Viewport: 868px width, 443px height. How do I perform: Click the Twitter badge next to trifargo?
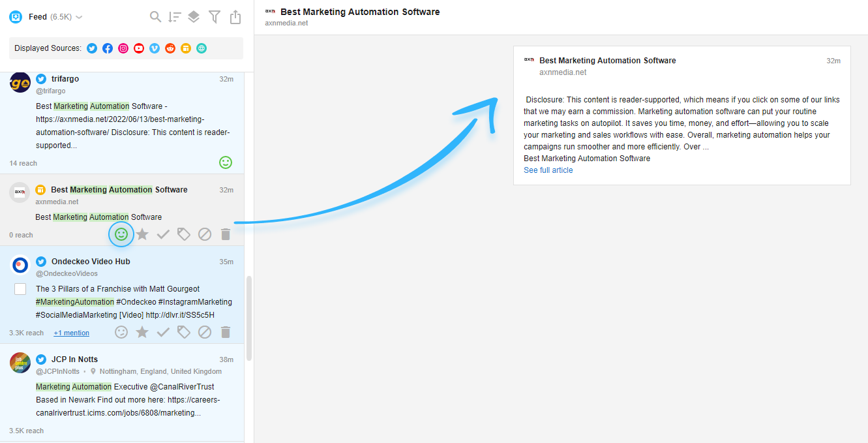pos(41,79)
